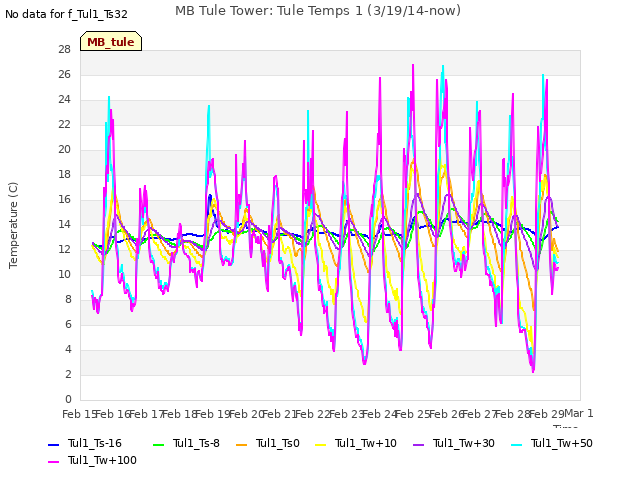The height and width of the screenshot is (480, 640).
Task: Click the Mar 1 x-axis tick label
Action: coord(579,413)
